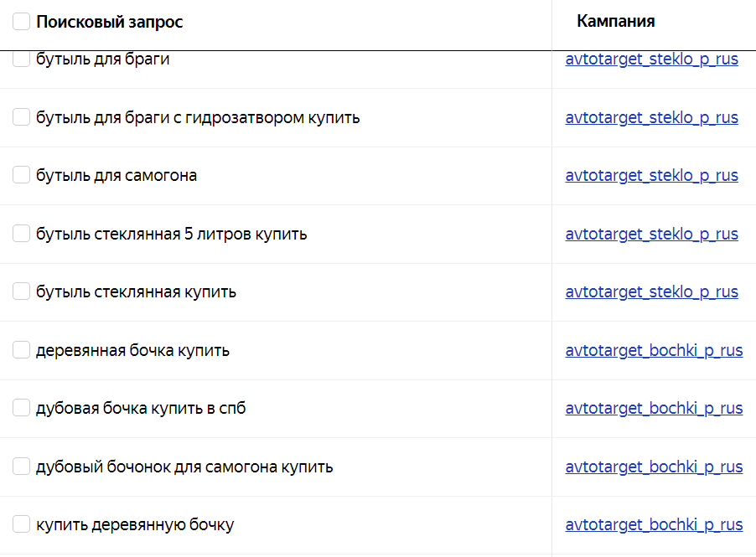Select the 'бутыль стеклянная купить' checkbox
Image resolution: width=756 pixels, height=557 pixels.
(21, 291)
